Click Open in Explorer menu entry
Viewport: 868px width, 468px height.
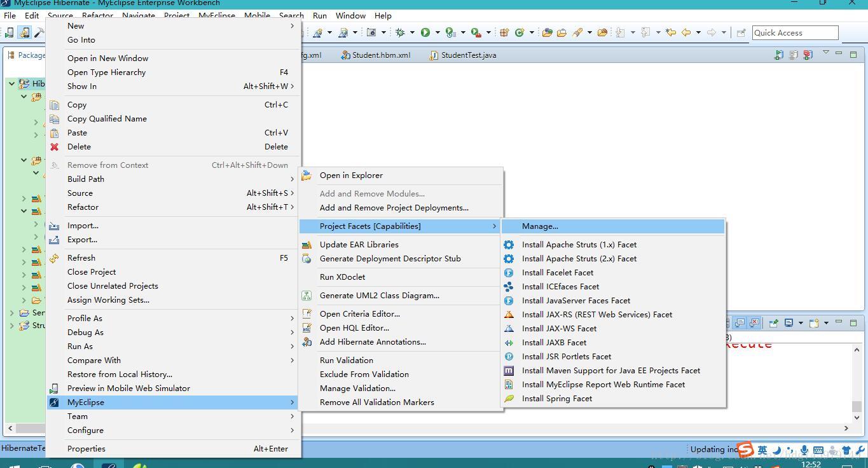(400, 175)
